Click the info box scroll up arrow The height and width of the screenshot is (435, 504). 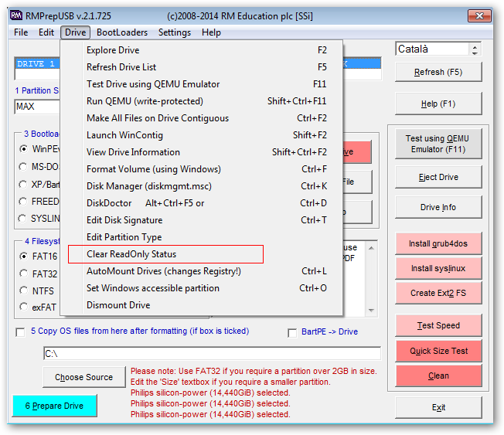(x=371, y=248)
